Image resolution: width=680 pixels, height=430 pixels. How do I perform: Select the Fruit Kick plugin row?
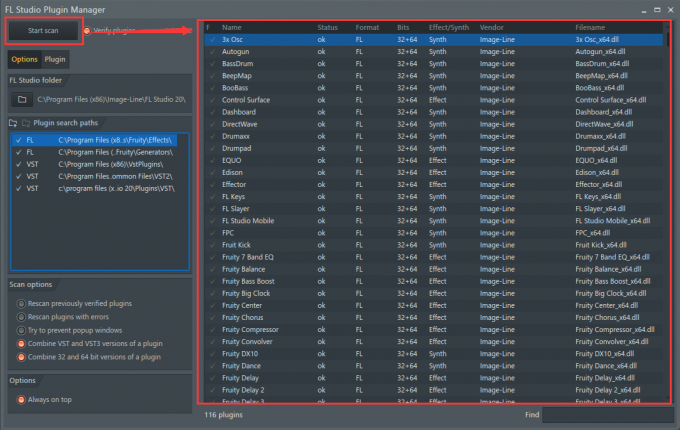[434, 245]
